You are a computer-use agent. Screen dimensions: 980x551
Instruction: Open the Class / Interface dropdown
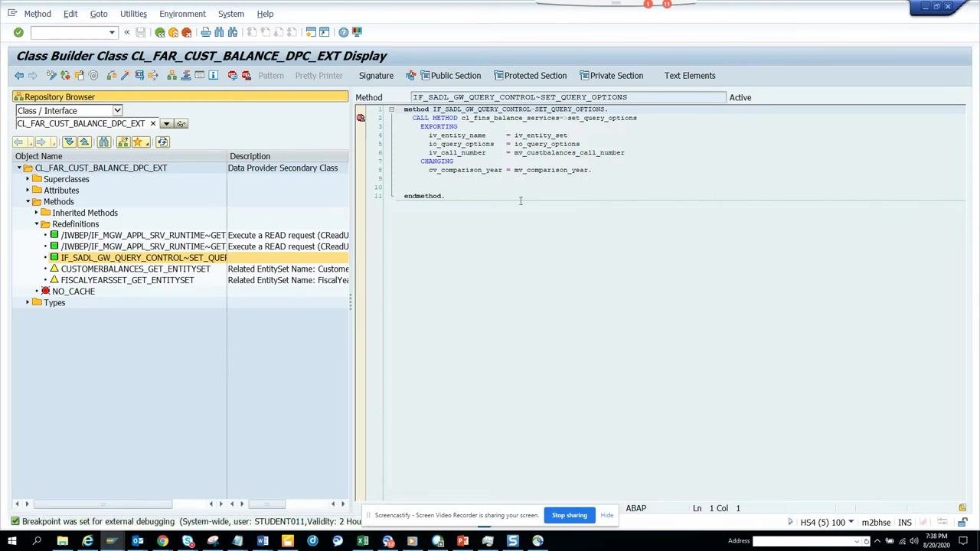pyautogui.click(x=117, y=110)
